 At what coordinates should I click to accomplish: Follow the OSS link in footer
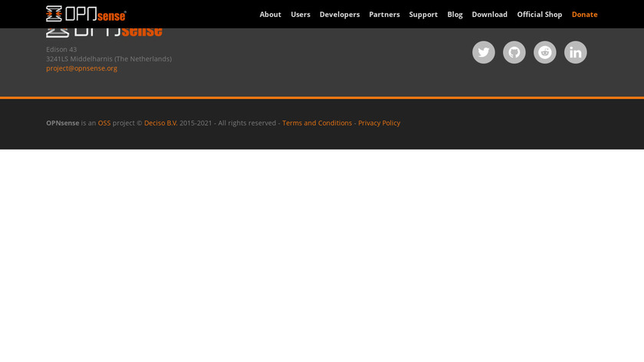[x=104, y=123]
